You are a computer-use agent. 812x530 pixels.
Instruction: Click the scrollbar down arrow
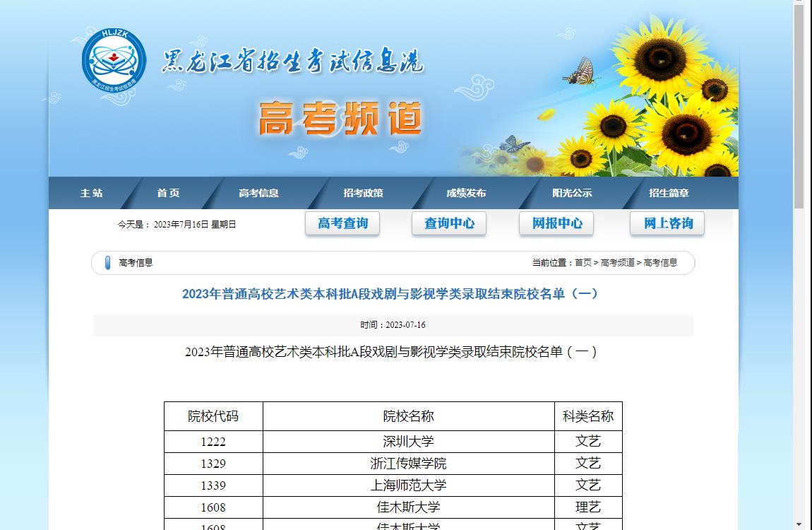pos(799,525)
